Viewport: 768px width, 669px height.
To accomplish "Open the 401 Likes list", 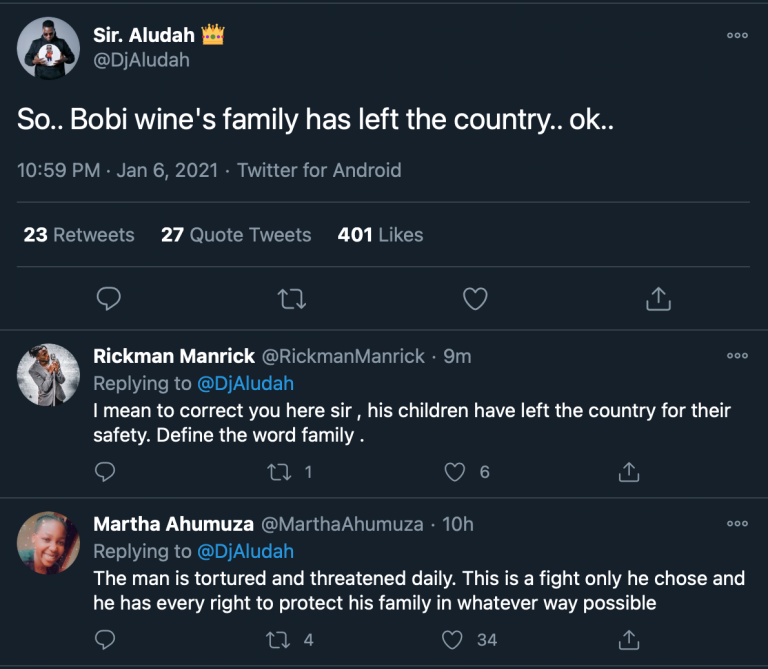I will pyautogui.click(x=380, y=235).
